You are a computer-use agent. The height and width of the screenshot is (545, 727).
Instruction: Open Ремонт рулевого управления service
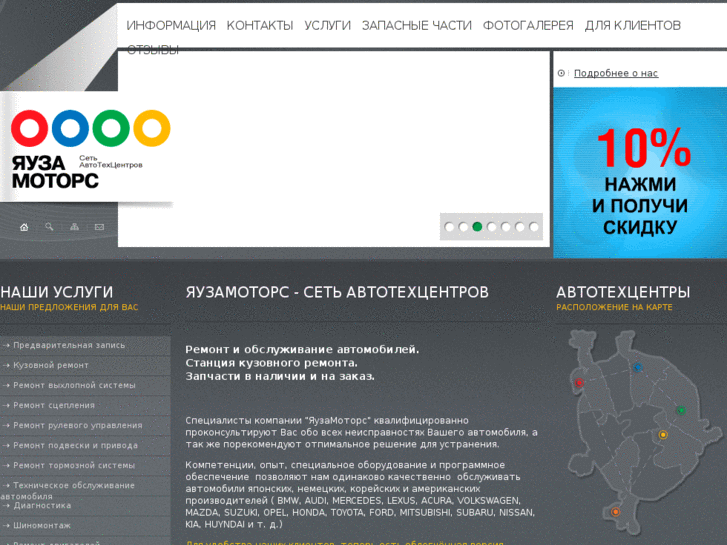(x=85, y=425)
